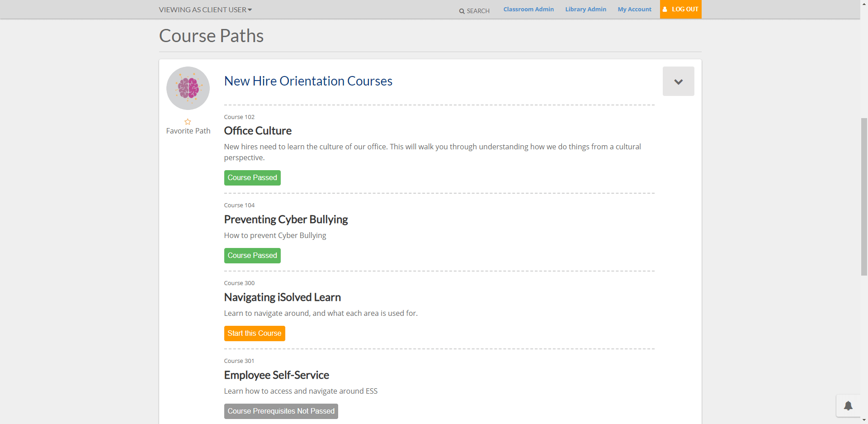Click the scrollbar up arrow
The width and height of the screenshot is (868, 424).
(x=864, y=4)
